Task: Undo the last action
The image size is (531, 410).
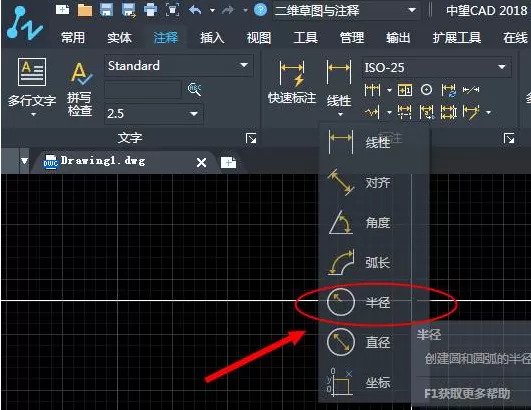Action: [195, 10]
